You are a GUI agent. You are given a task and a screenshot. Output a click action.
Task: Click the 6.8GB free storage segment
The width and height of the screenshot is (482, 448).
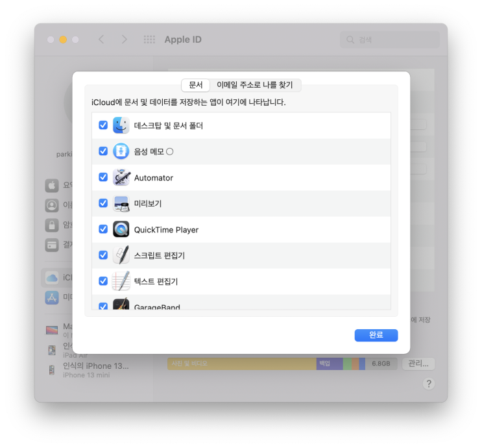click(381, 364)
